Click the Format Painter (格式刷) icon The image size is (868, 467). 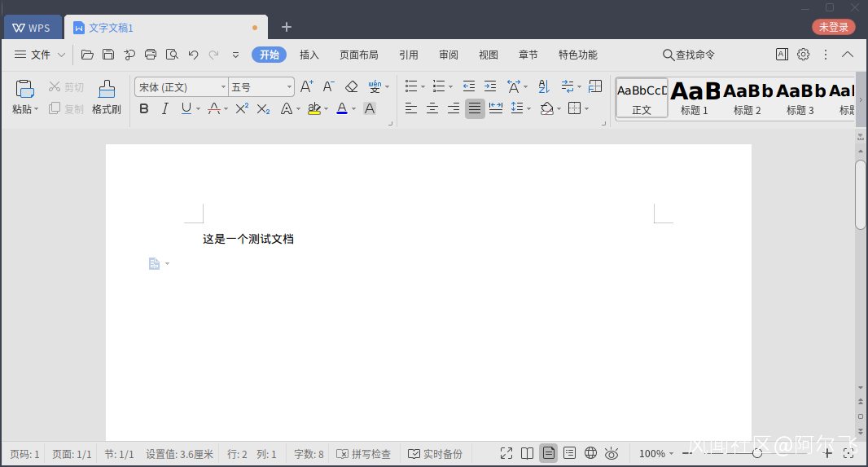107,90
